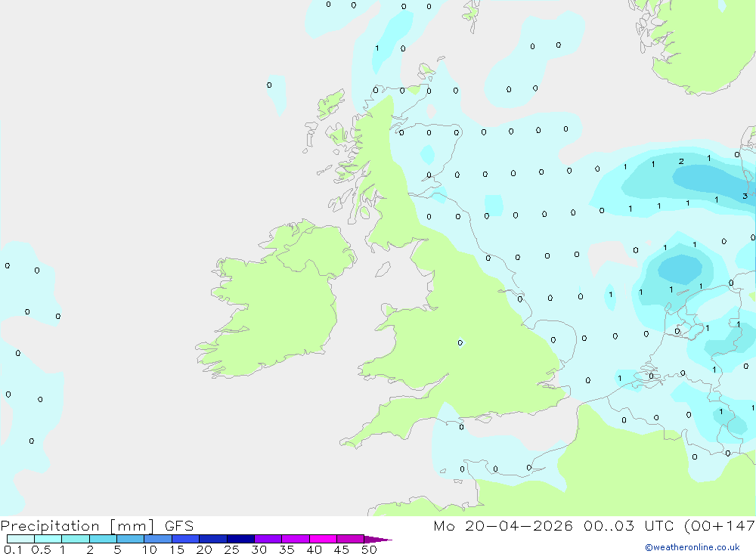
Task: Select the 2–5 mm legend color swatch
Action: coord(103,539)
